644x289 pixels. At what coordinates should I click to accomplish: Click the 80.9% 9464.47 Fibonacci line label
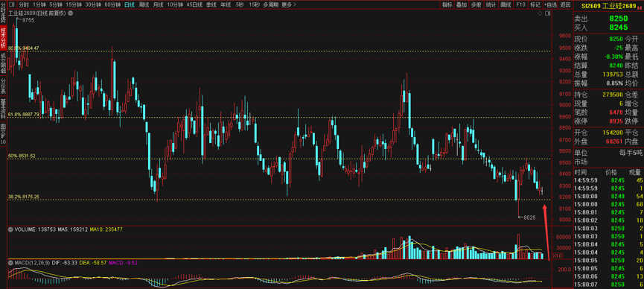click(24, 48)
